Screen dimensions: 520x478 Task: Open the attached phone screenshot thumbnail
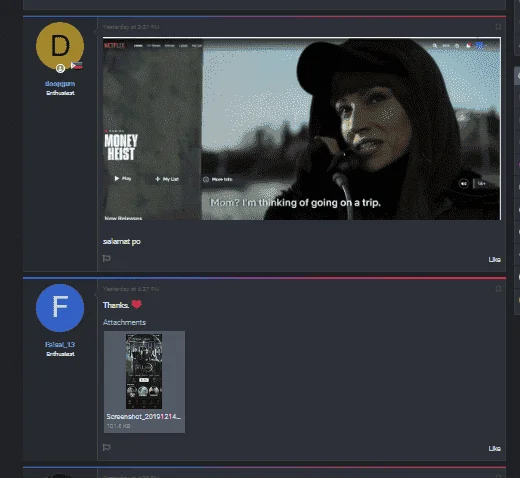[x=144, y=371]
